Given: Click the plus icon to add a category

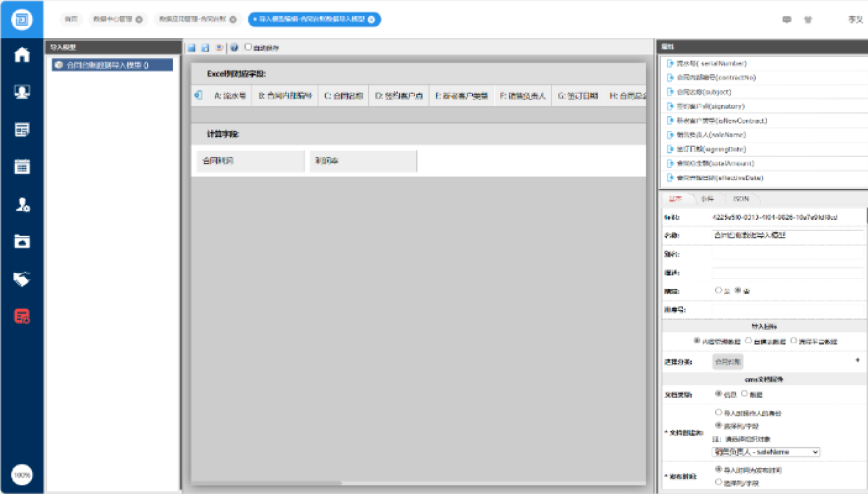Looking at the screenshot, I should click(857, 360).
